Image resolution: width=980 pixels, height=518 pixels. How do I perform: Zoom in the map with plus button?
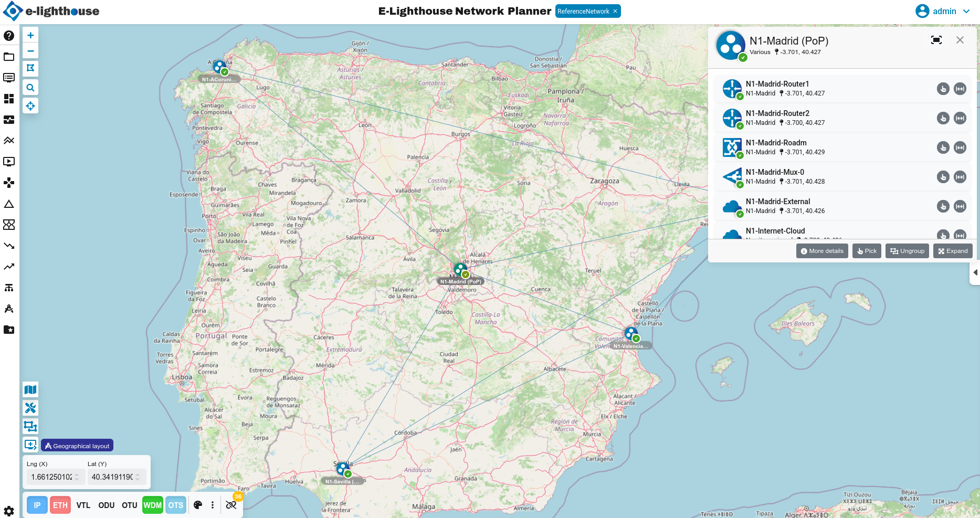coord(30,35)
